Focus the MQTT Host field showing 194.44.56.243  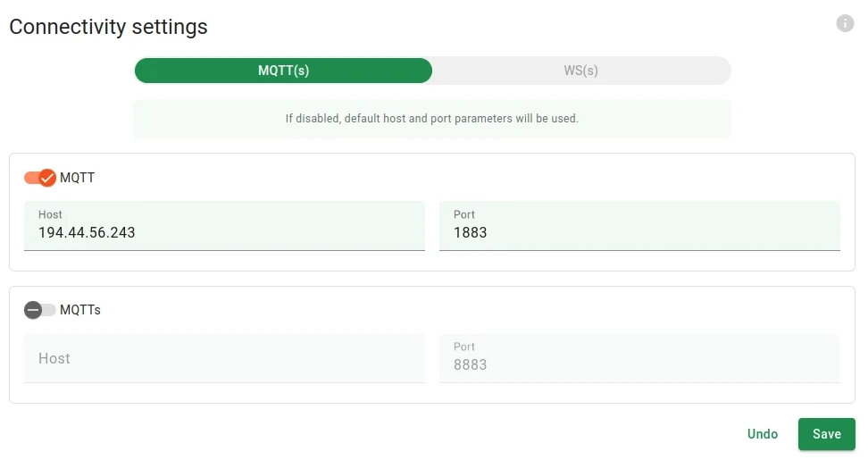(224, 226)
